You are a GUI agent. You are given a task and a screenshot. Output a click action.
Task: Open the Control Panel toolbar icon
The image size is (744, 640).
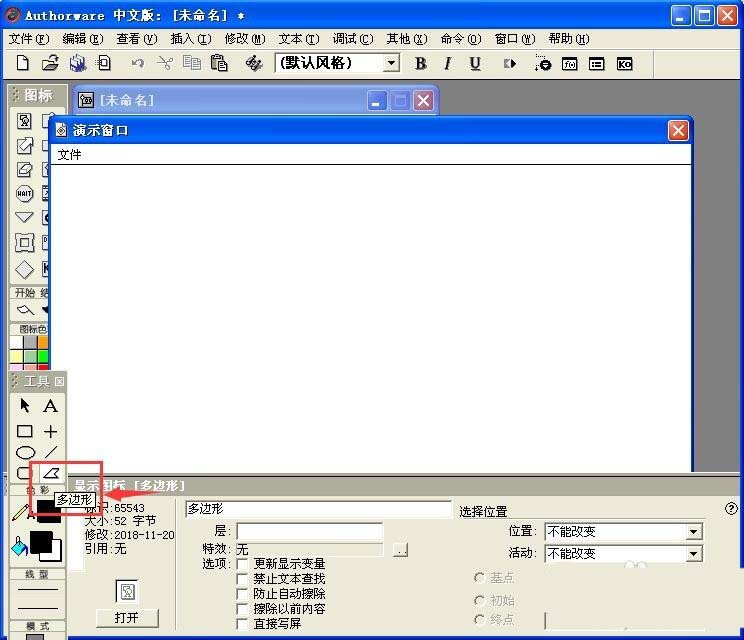pos(543,64)
